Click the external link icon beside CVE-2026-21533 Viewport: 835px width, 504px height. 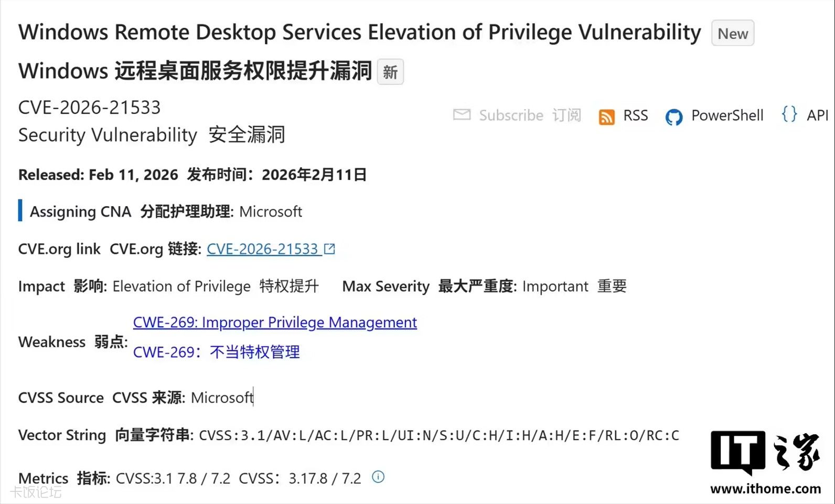329,249
